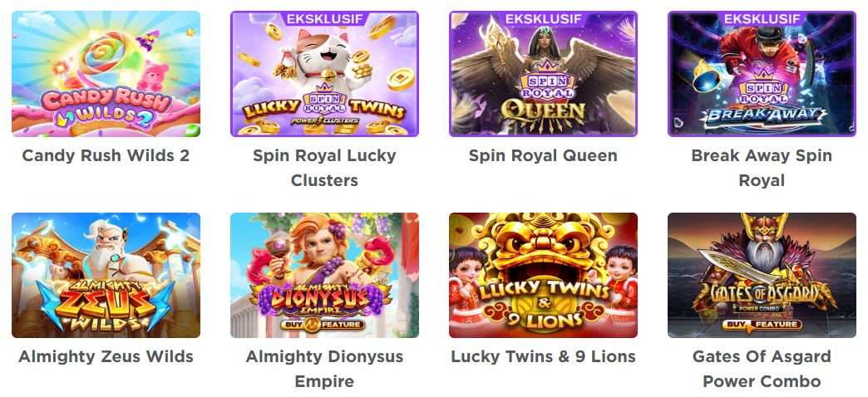Open the Gates of Asgard game image
The image size is (868, 397).
[762, 276]
